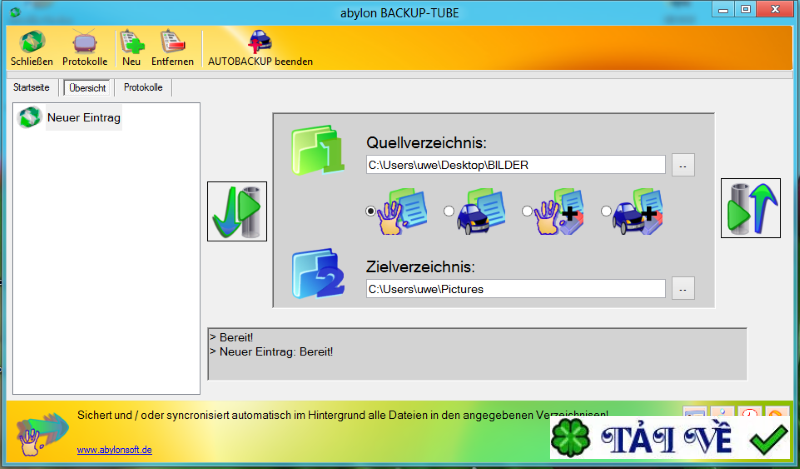800x469 pixels.
Task: Click the car with documents icon
Action: [481, 212]
